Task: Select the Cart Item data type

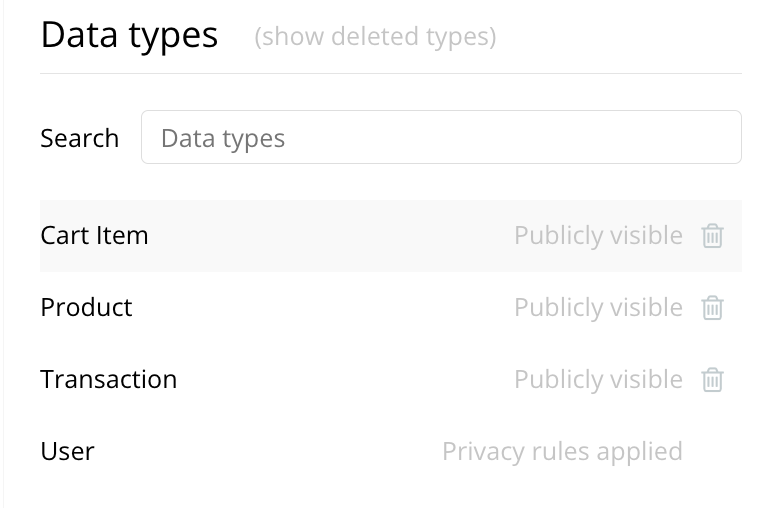Action: click(x=94, y=236)
